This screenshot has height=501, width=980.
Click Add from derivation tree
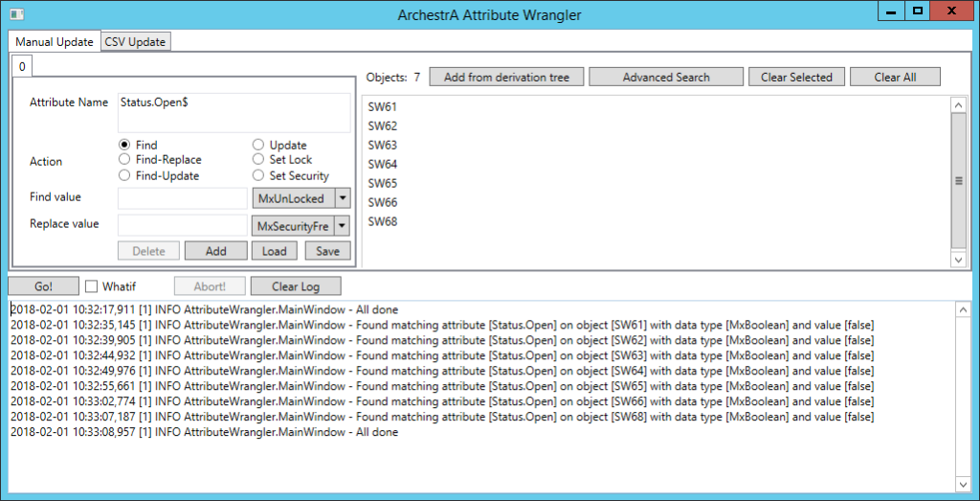506,77
